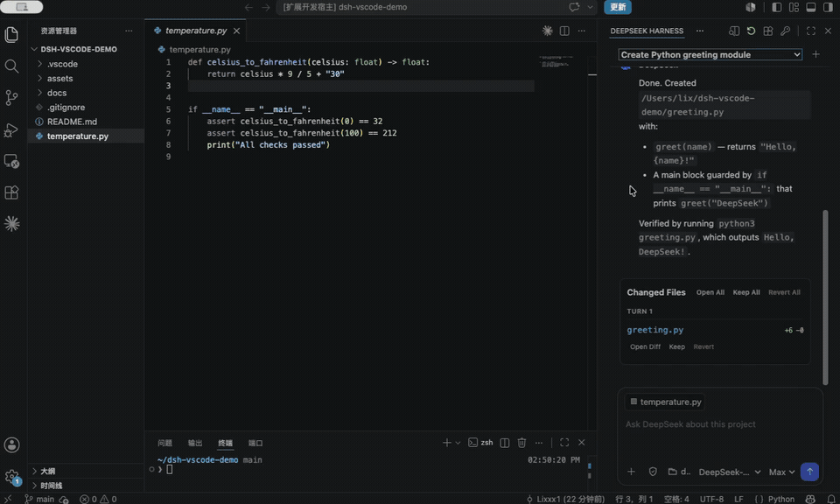The width and height of the screenshot is (840, 504).
Task: Add attachment with plus in chat input
Action: (631, 472)
